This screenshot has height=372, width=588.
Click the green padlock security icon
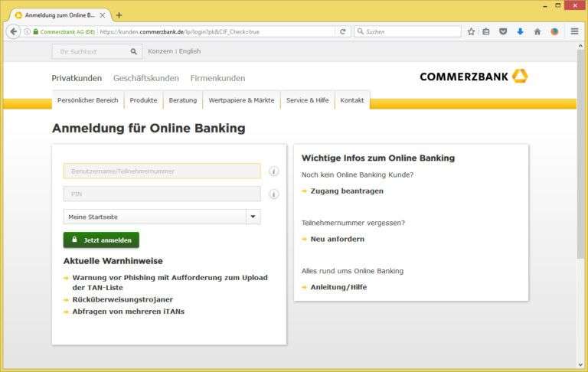(x=36, y=32)
